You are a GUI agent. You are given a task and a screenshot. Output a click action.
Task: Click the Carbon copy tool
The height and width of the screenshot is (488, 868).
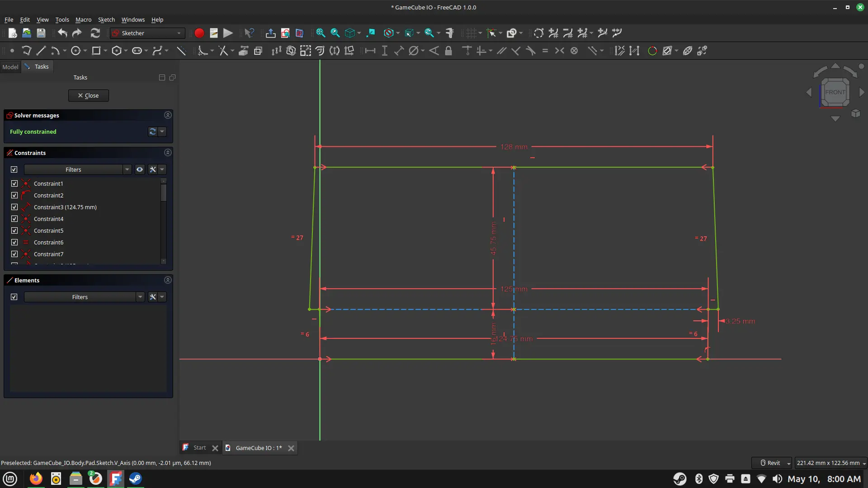258,51
